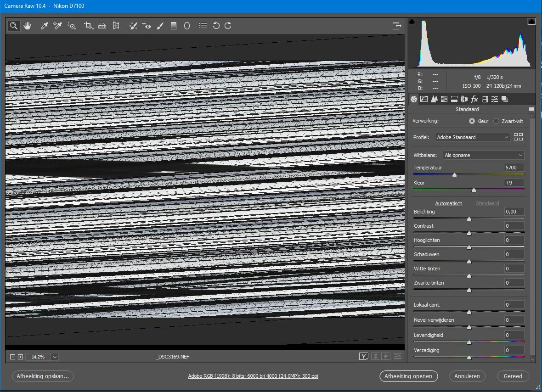The width and height of the screenshot is (542, 392).
Task: Click the Automatisch link
Action: pos(448,203)
